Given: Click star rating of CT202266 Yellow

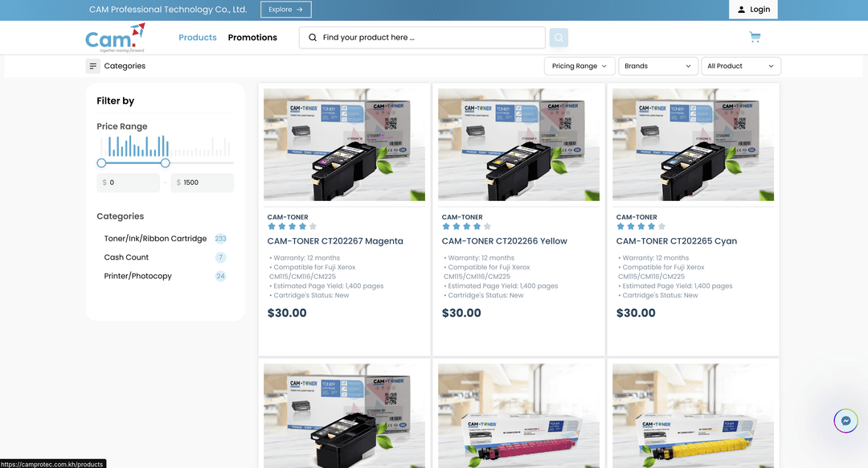Looking at the screenshot, I should pyautogui.click(x=466, y=227).
